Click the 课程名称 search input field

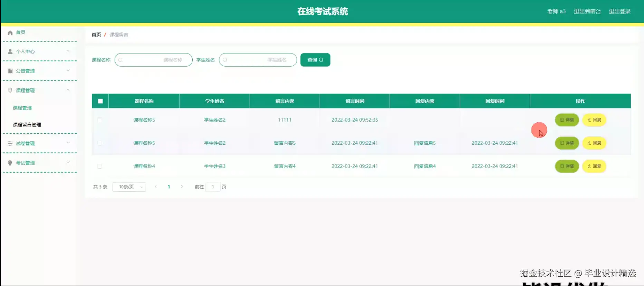tap(153, 60)
